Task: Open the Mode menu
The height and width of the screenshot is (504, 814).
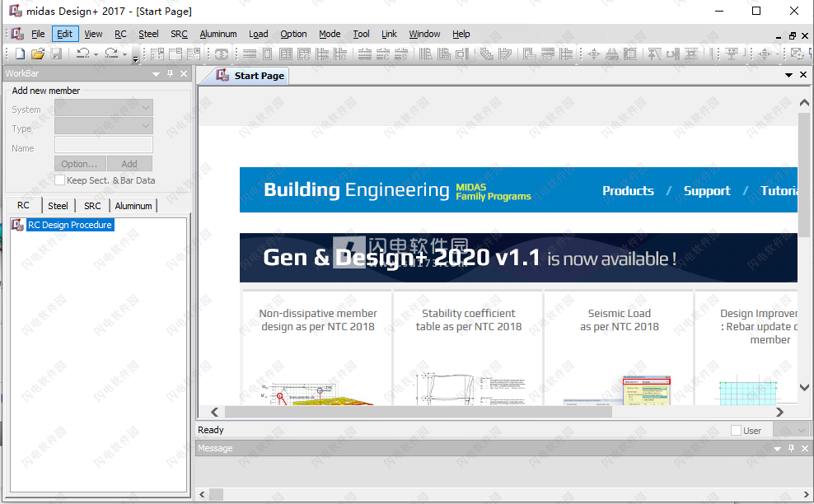Action: click(330, 34)
